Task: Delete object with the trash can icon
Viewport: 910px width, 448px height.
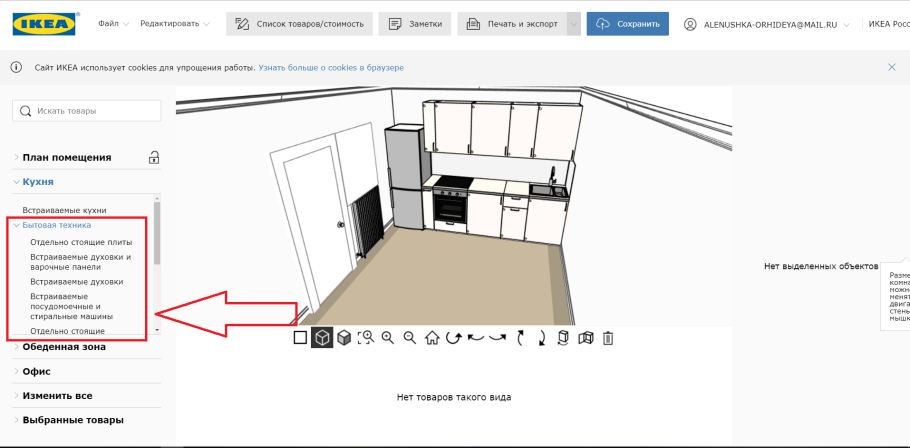Action: click(607, 338)
